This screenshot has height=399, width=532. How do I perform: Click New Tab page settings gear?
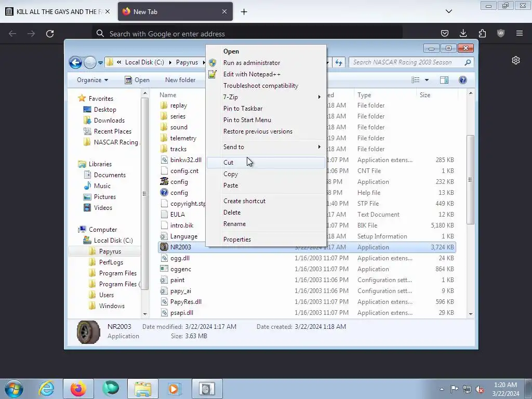[x=516, y=60]
